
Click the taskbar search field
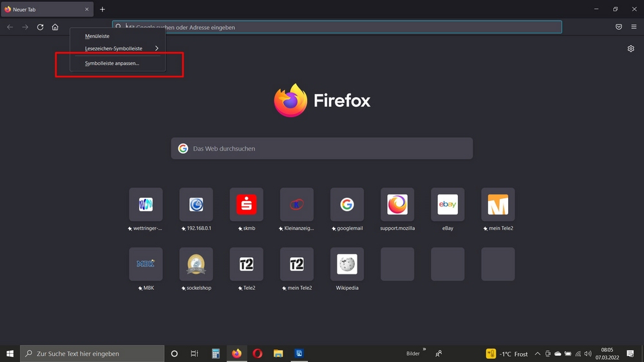click(x=92, y=354)
